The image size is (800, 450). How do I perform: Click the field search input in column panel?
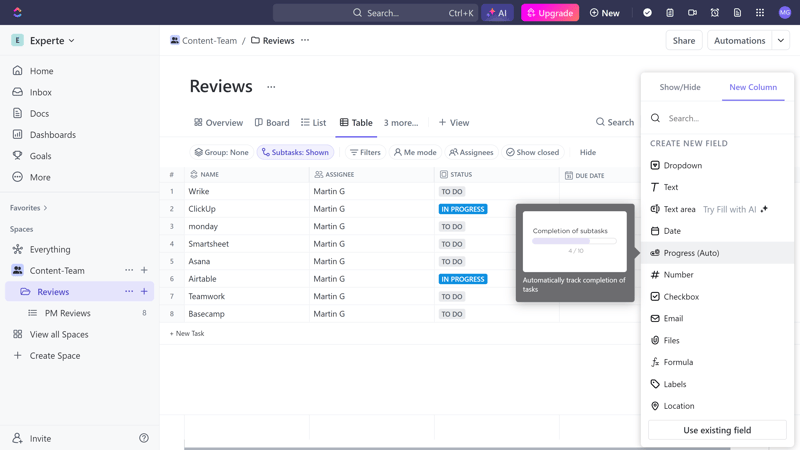[717, 118]
